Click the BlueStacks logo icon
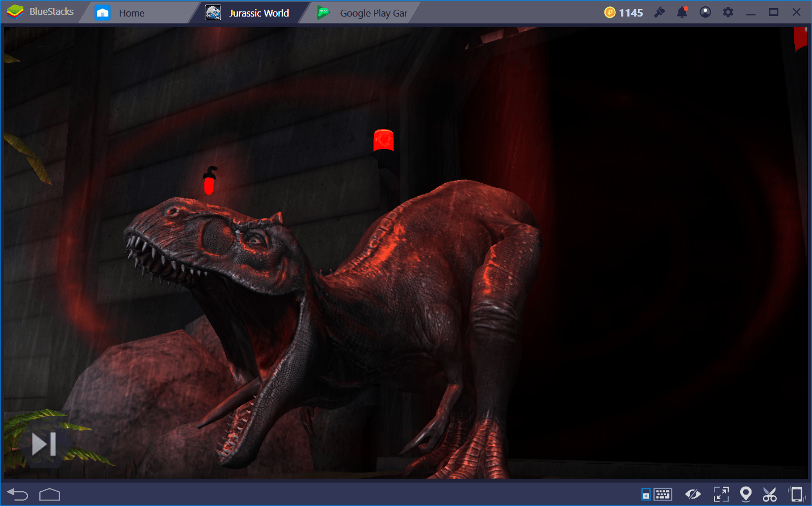This screenshot has height=506, width=812. 15,12
